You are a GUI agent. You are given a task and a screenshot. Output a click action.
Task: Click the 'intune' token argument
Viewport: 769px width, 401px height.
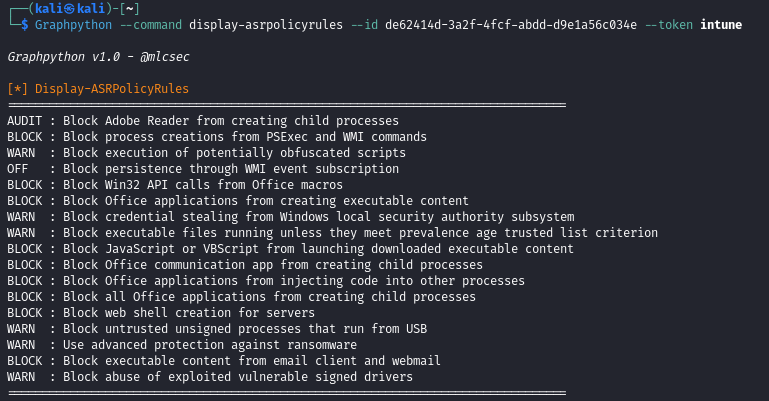[722, 24]
